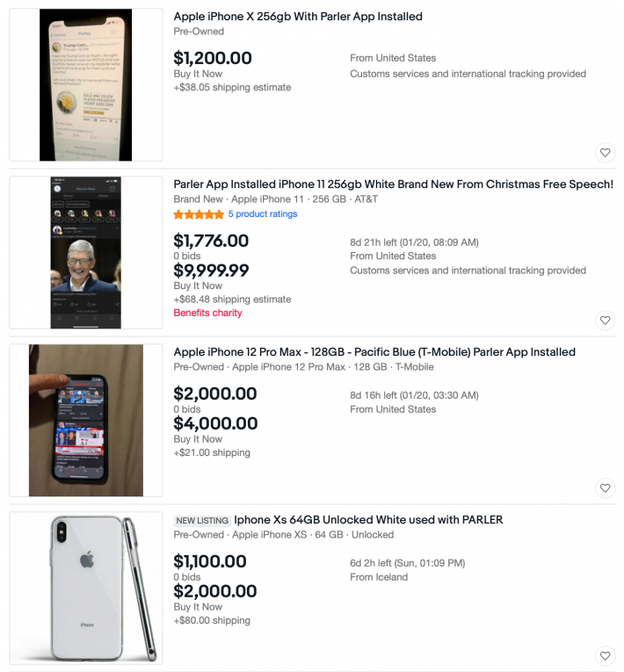Viewport: 624px width, 672px height.
Task: Open white iPhone Xs product image
Action: [x=86, y=589]
